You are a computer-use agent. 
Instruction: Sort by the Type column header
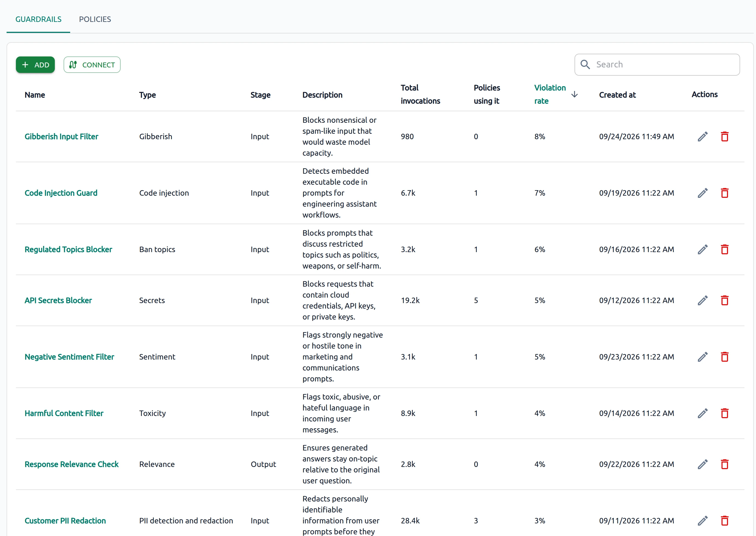pyautogui.click(x=147, y=95)
